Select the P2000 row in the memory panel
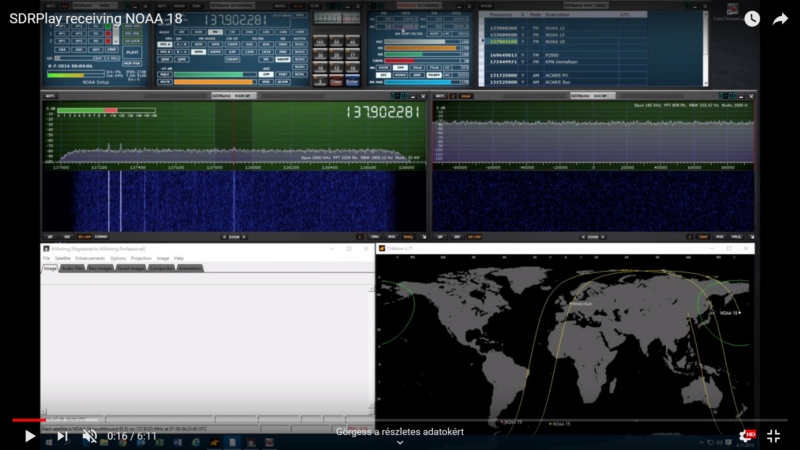Viewport: 800px width, 450px height. coord(566,55)
